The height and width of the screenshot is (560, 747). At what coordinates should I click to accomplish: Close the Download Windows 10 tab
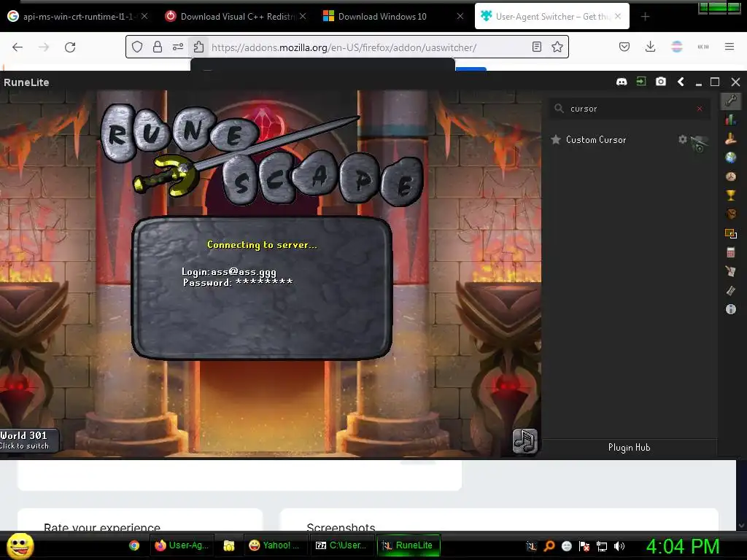[x=460, y=16]
